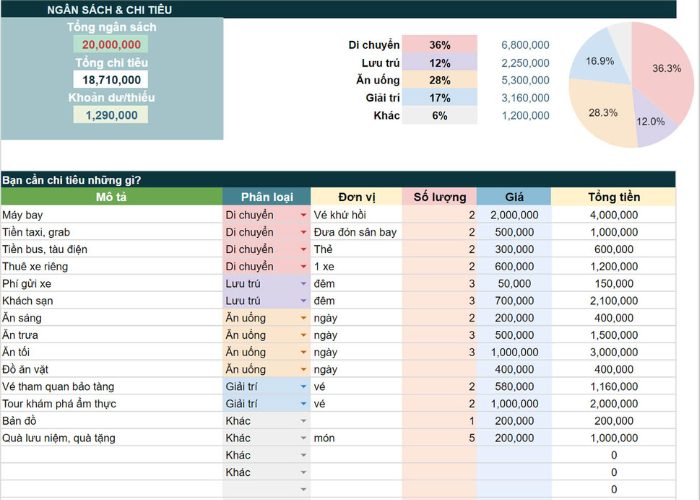Select the 4,000,000 total for Máy bay
Screen dimensions: 700x500
613,215
